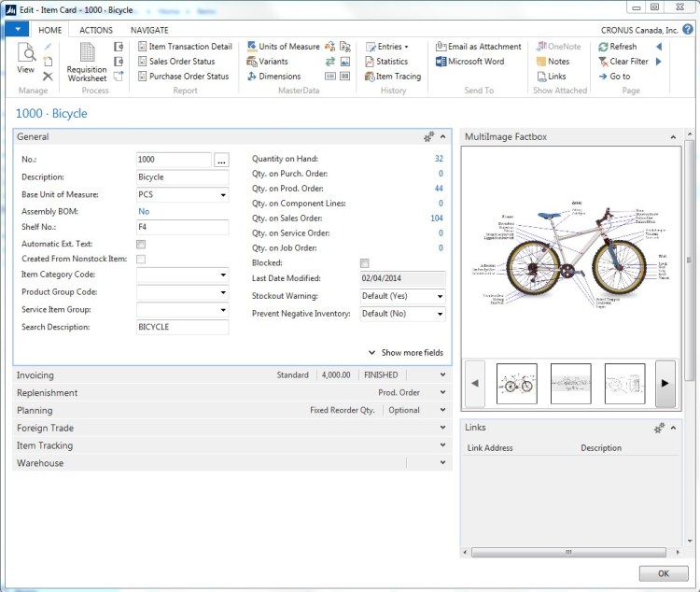
Task: Toggle Automatic Ext. Text checkbox
Action: tap(141, 244)
